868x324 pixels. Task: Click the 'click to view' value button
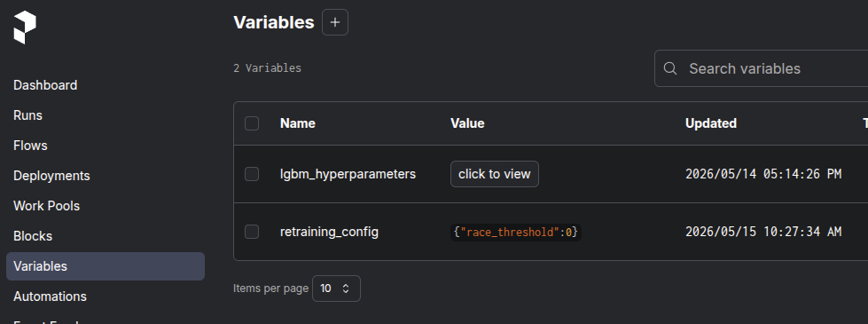tap(495, 174)
